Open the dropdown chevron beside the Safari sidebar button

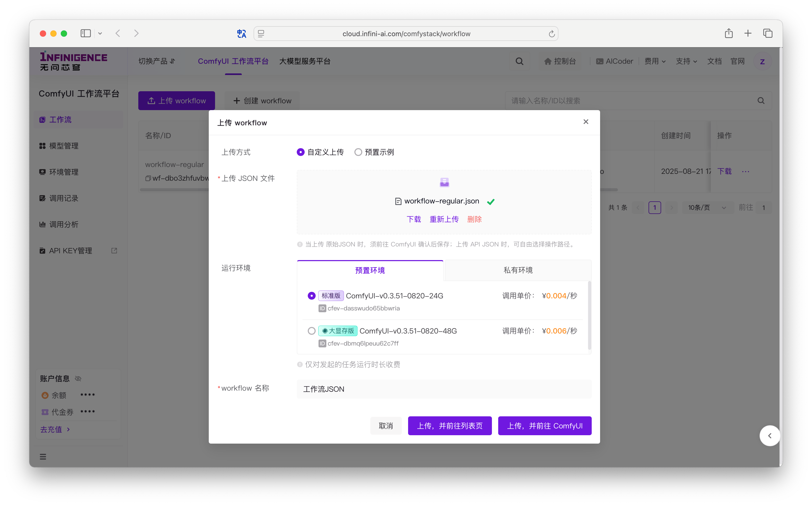click(x=100, y=34)
